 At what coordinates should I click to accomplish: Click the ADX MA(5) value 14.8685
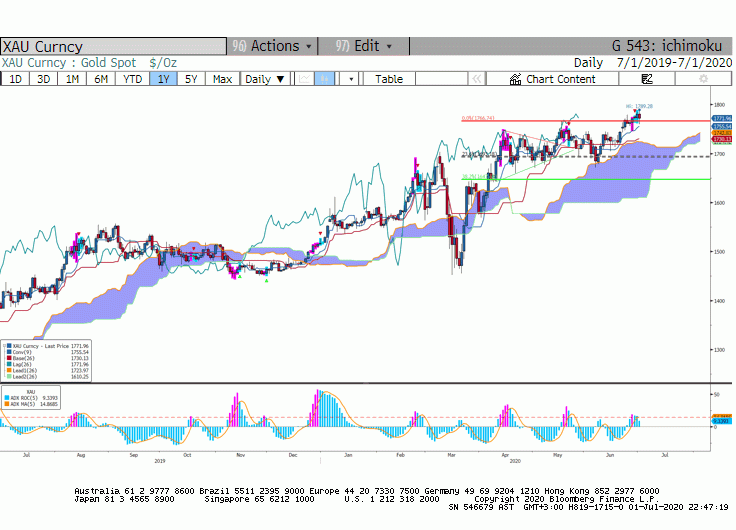(49, 404)
